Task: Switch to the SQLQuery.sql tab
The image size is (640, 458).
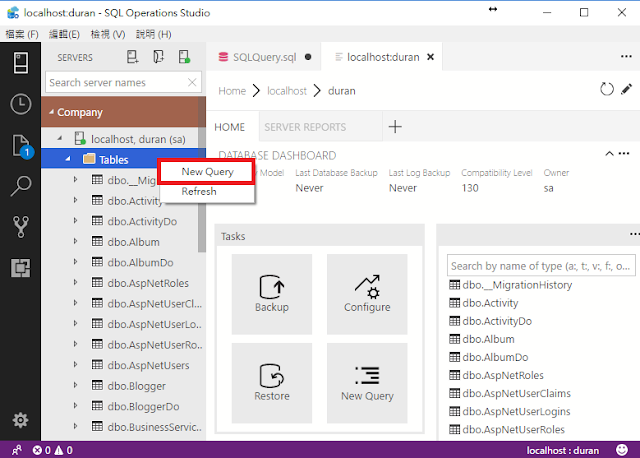Action: [x=264, y=57]
